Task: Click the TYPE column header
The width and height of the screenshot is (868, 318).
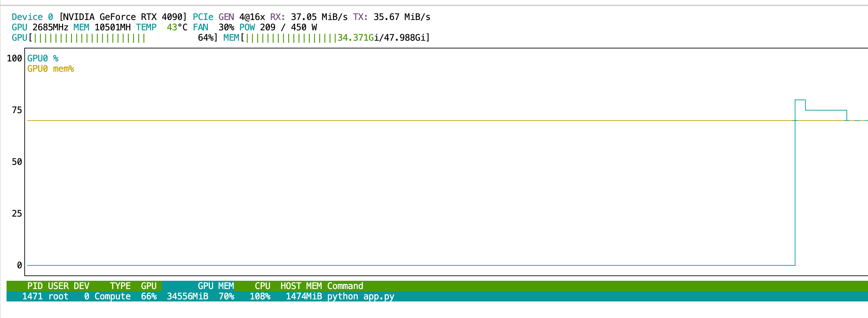Action: click(120, 286)
